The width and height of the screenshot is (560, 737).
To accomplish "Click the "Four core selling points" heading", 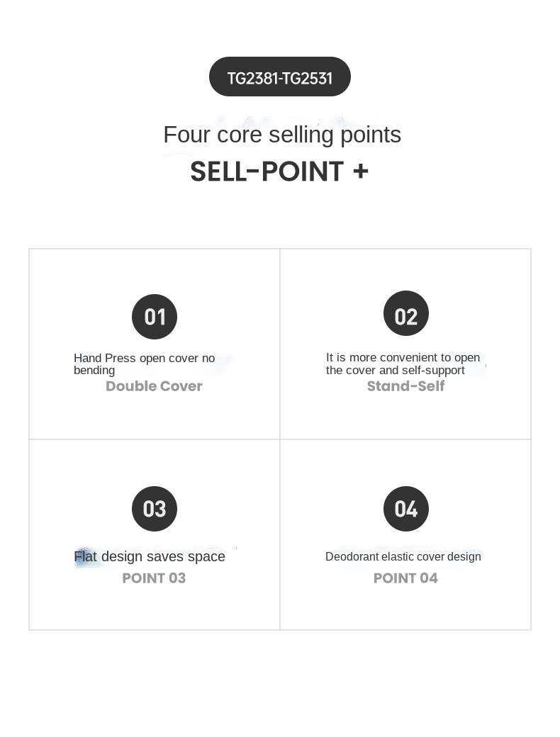I will click(x=282, y=135).
